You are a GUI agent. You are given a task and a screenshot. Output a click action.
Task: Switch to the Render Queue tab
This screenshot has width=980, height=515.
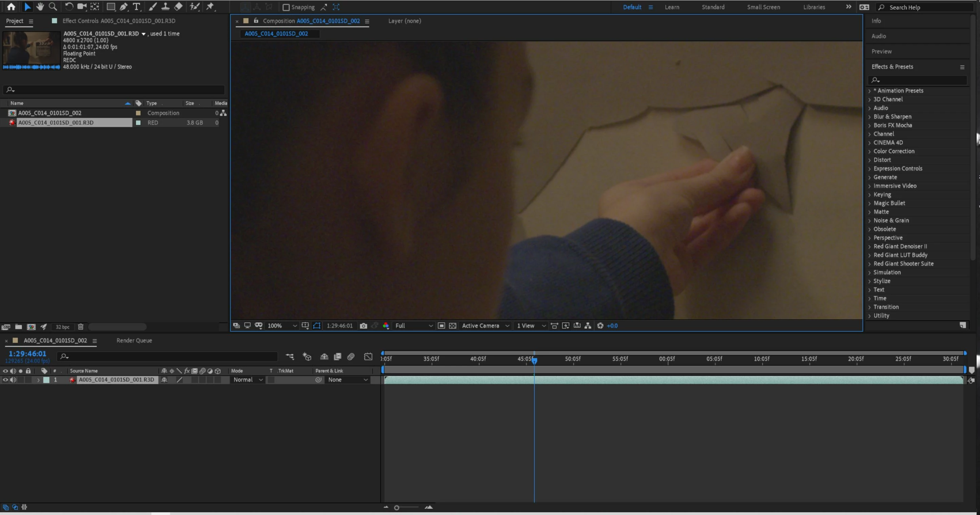pyautogui.click(x=134, y=340)
